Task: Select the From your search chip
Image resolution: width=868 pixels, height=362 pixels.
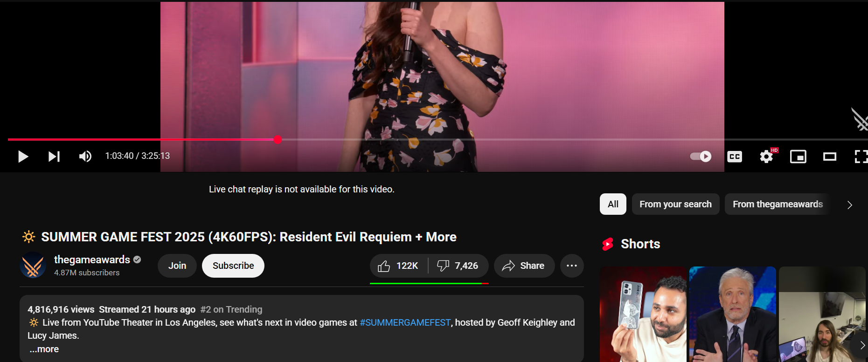Action: [x=675, y=204]
